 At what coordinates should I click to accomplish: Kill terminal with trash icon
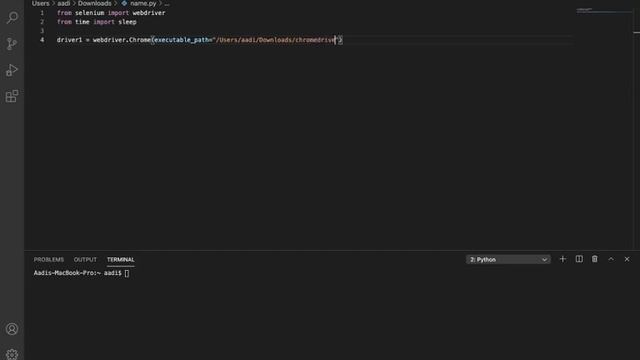pyautogui.click(x=595, y=259)
